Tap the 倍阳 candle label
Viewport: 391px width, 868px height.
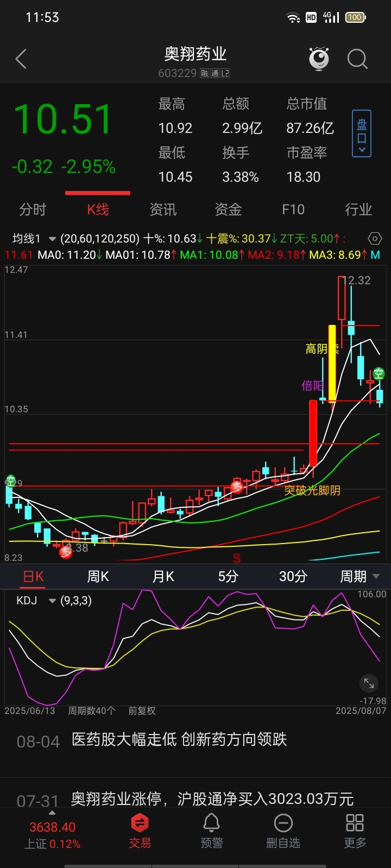pyautogui.click(x=312, y=386)
